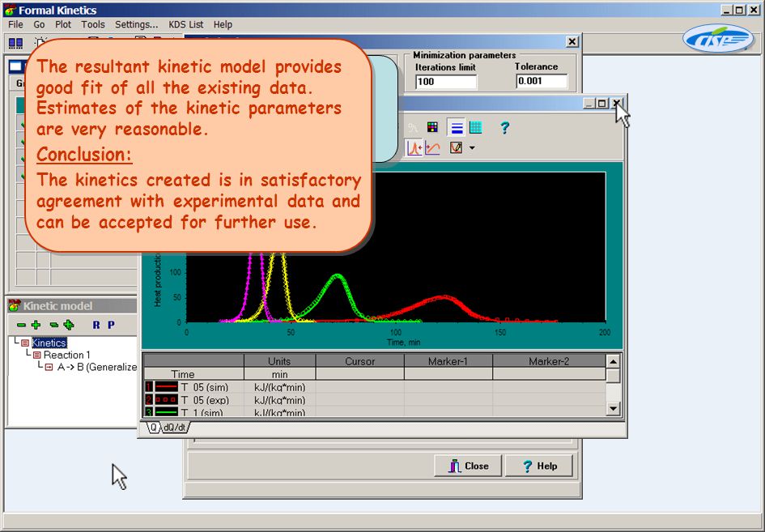Screen dimensions: 765x532
Task: Minimize the plot window
Action: (589, 104)
